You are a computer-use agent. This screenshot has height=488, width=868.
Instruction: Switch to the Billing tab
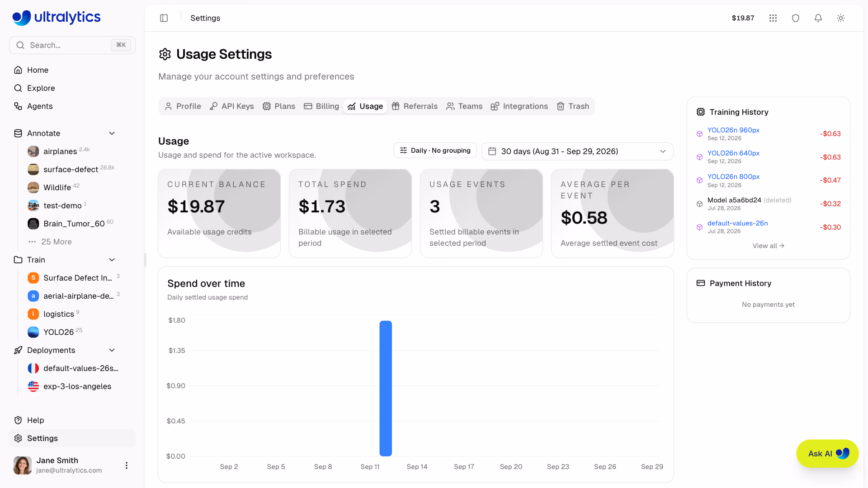point(321,106)
